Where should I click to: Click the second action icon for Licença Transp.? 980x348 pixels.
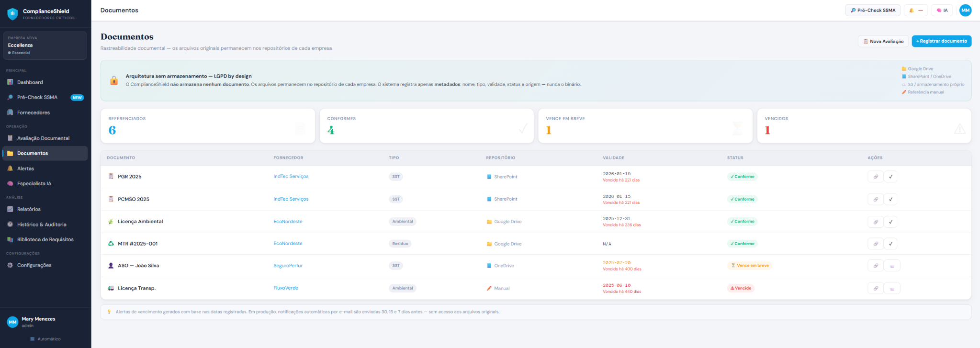pyautogui.click(x=892, y=288)
